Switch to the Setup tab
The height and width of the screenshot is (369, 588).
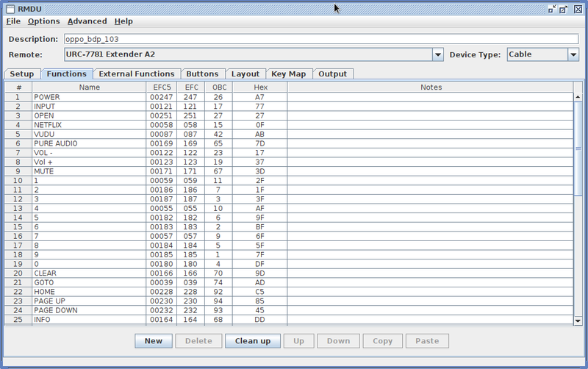coord(22,74)
